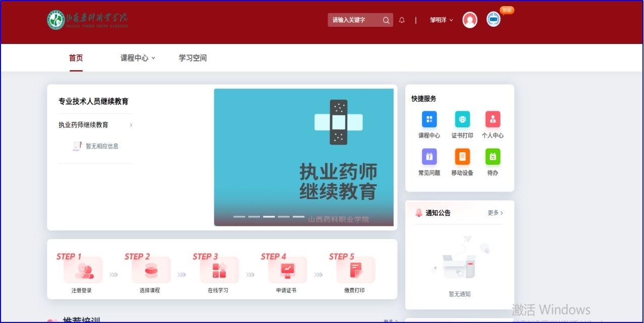644x323 pixels.
Task: Open the 邹明洋 username dropdown
Action: [441, 20]
